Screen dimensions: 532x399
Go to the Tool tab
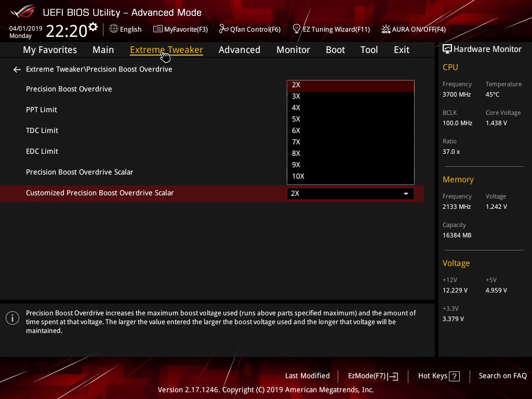coord(369,50)
